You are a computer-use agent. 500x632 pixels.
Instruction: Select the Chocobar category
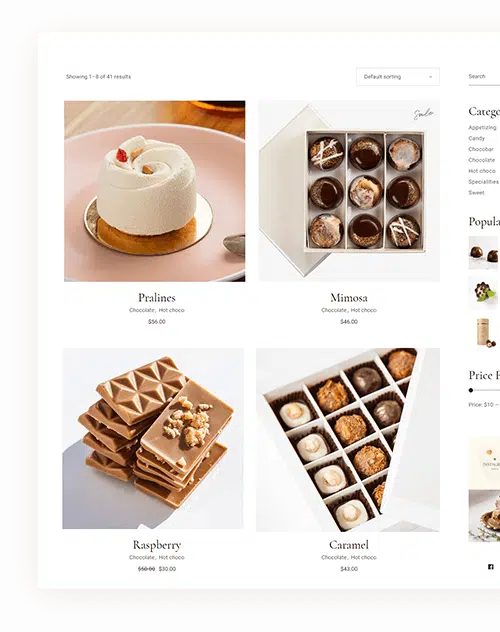coord(481,149)
